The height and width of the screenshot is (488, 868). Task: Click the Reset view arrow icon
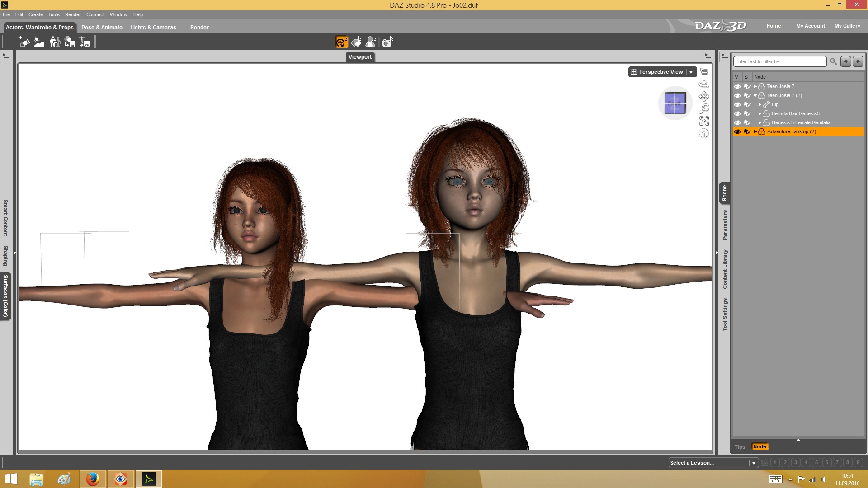click(704, 133)
